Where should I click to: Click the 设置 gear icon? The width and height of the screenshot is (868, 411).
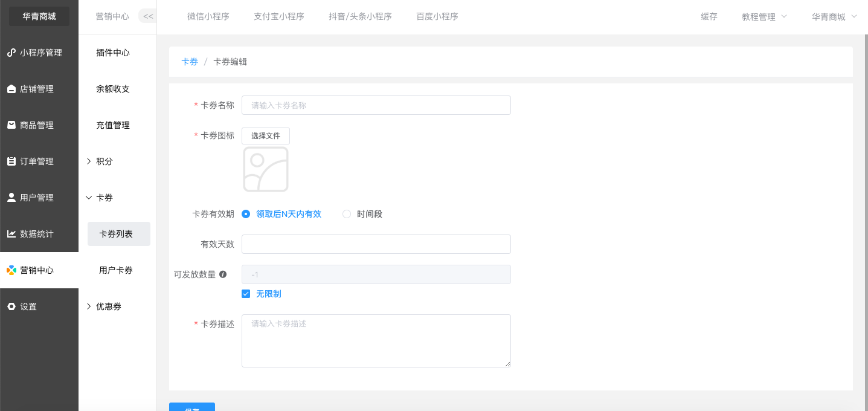[11, 306]
